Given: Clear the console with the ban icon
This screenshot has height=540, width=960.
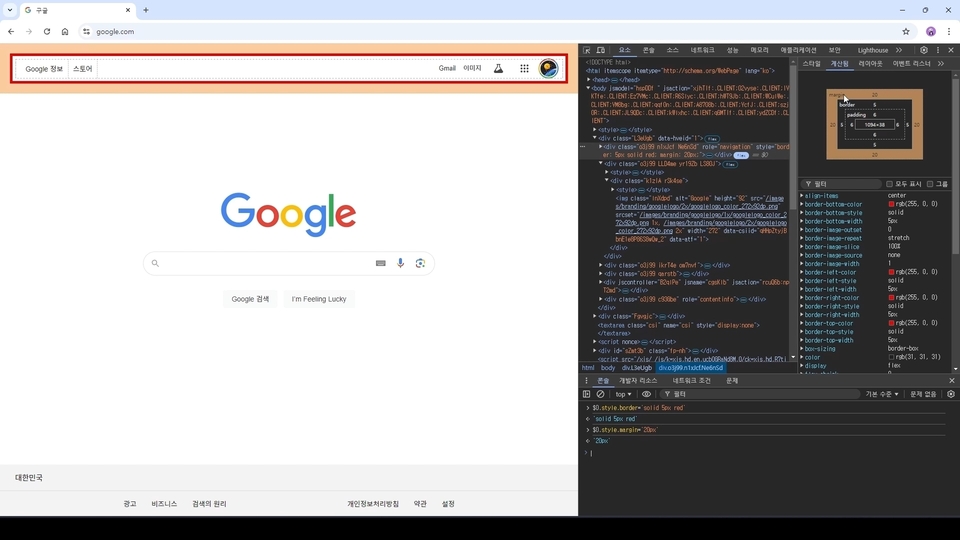Looking at the screenshot, I should pyautogui.click(x=601, y=394).
